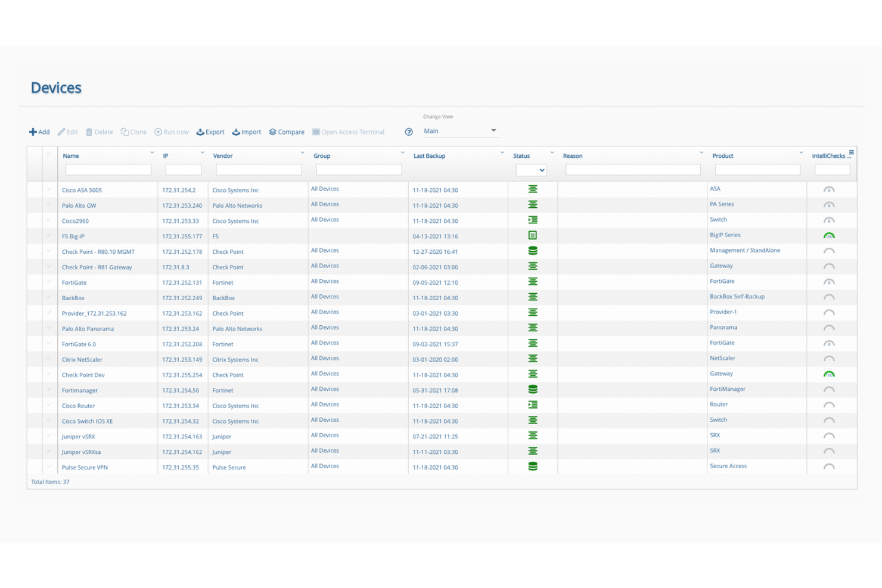
Task: Select the checkbox on the Palo Alto GW row
Action: tap(49, 205)
